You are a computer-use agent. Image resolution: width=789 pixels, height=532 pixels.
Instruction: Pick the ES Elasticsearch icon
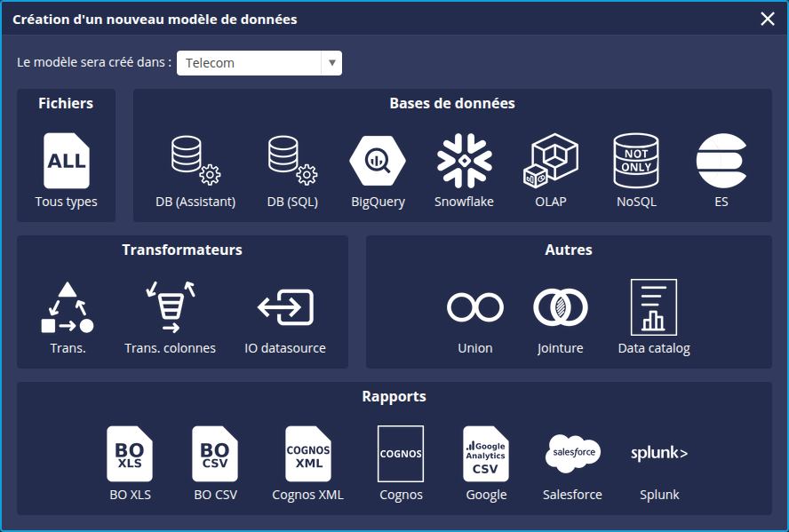tap(721, 162)
